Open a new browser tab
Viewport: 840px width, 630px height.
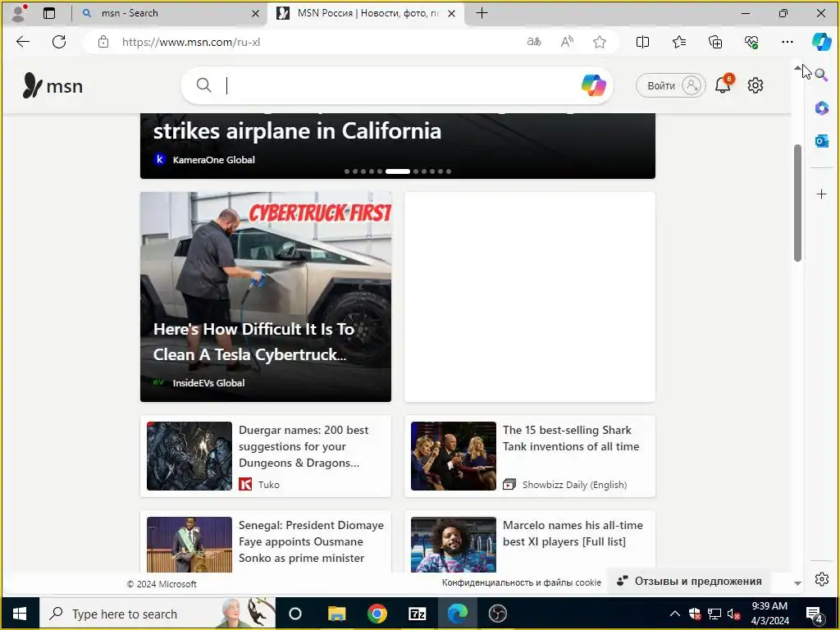tap(482, 13)
